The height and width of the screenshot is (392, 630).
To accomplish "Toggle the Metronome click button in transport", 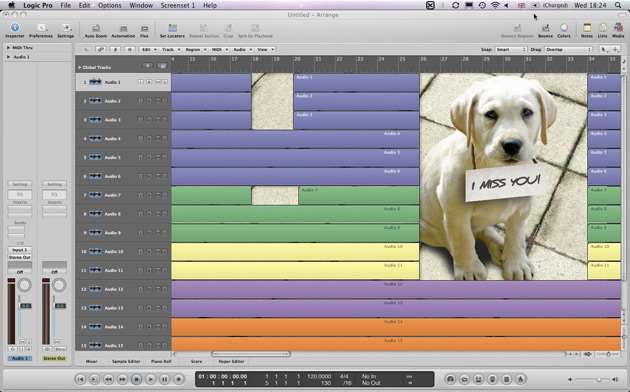I will click(521, 379).
